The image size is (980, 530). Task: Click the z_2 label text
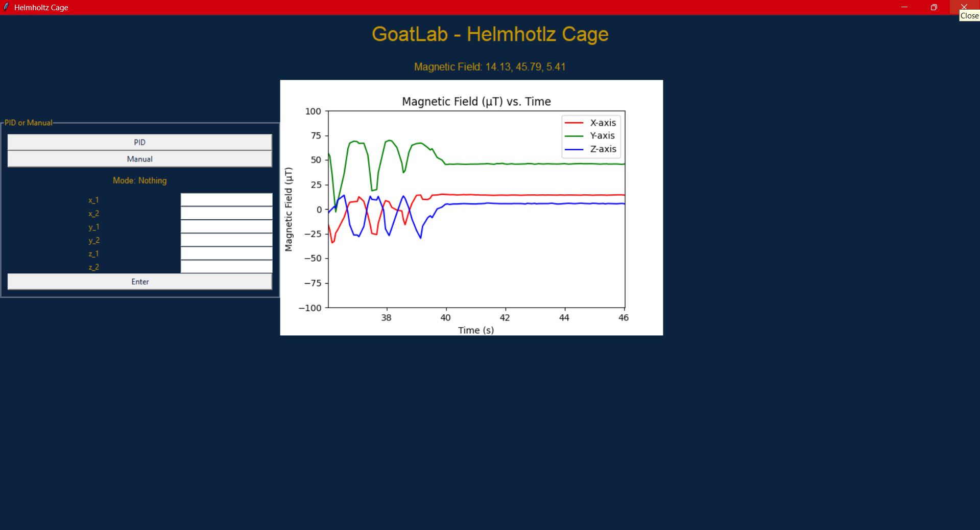(93, 267)
